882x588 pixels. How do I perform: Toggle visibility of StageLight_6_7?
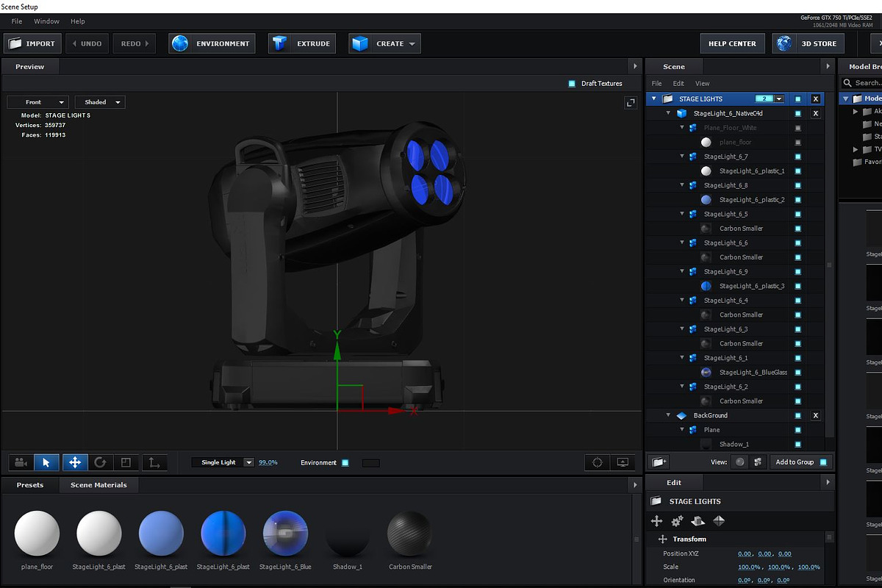coord(797,157)
